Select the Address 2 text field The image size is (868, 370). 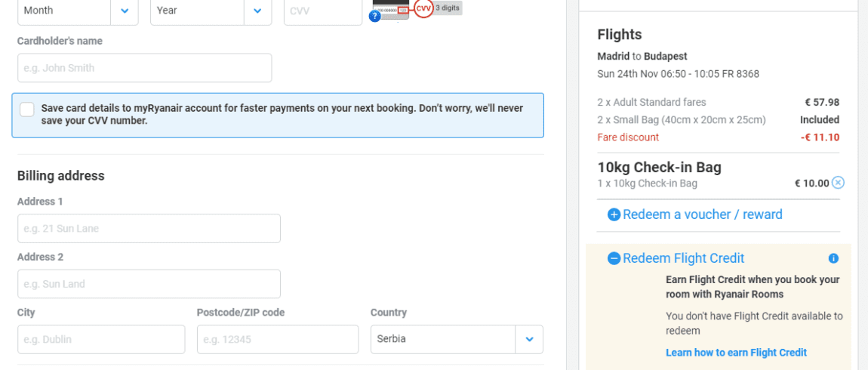pos(149,284)
